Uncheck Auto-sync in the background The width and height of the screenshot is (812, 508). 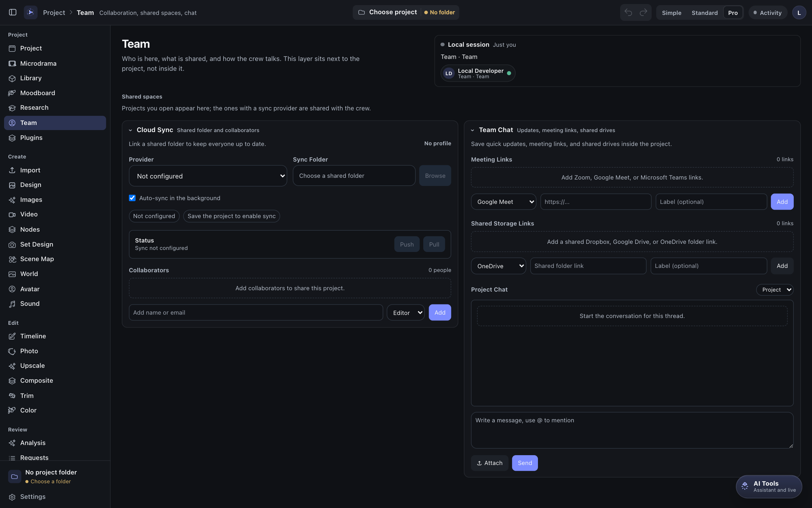pyautogui.click(x=132, y=198)
